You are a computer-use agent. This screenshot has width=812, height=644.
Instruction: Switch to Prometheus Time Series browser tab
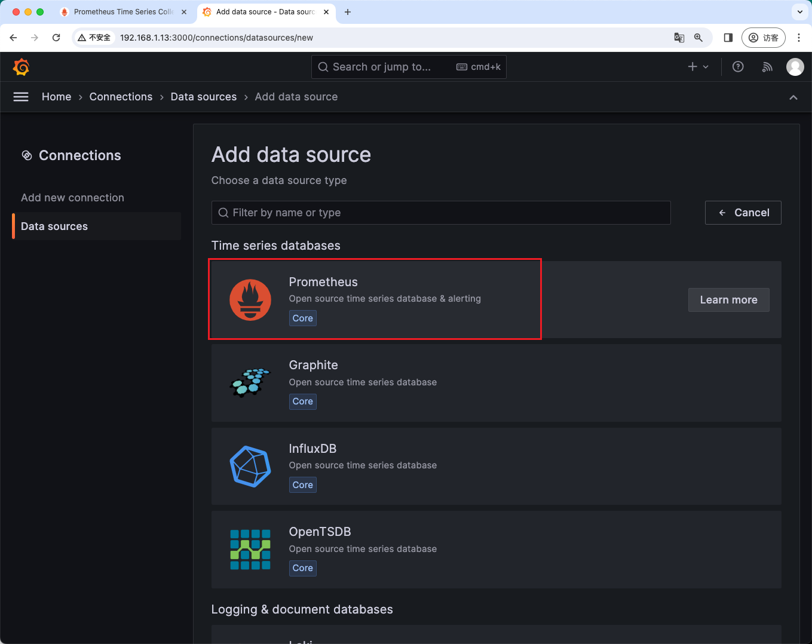click(124, 12)
